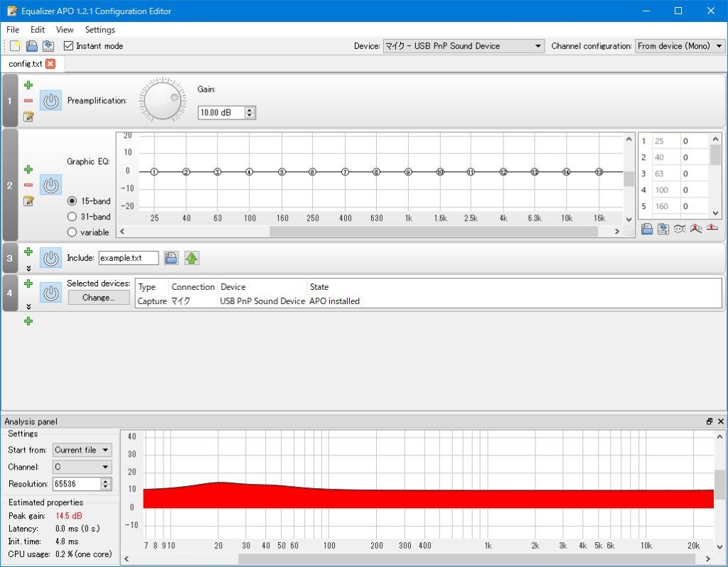Viewport: 728px width, 567px height.
Task: Open the Settings menu
Action: 100,30
